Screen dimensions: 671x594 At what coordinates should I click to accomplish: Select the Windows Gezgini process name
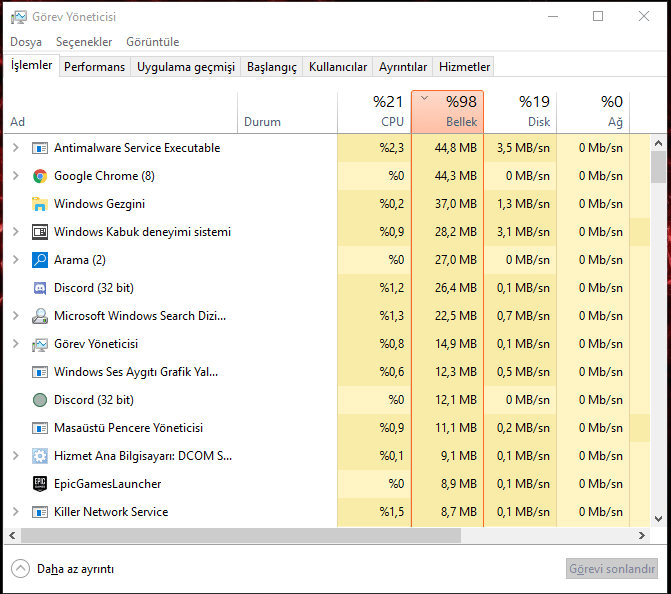[x=99, y=204]
